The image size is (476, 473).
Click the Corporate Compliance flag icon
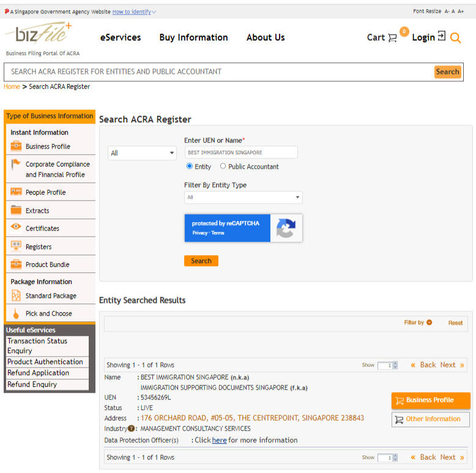pyautogui.click(x=15, y=164)
